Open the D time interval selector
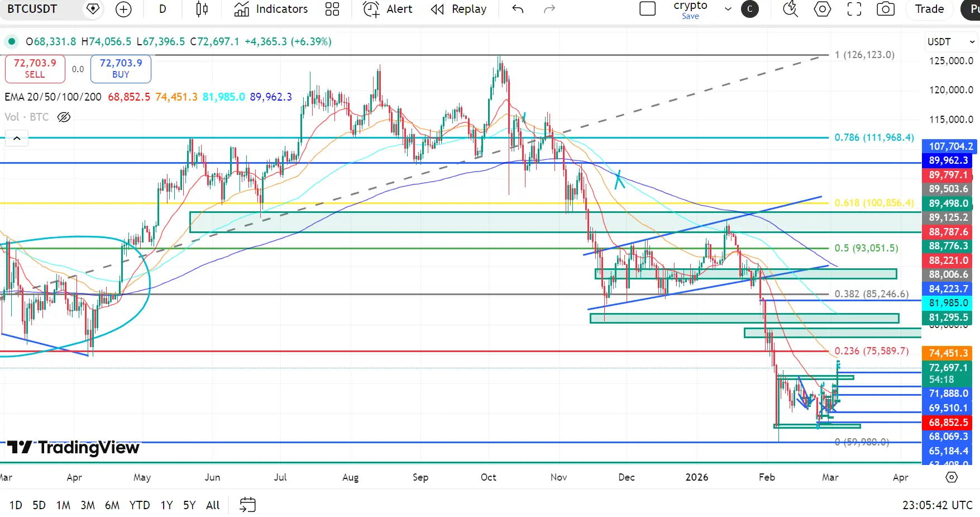The height and width of the screenshot is (517, 980). click(x=162, y=9)
